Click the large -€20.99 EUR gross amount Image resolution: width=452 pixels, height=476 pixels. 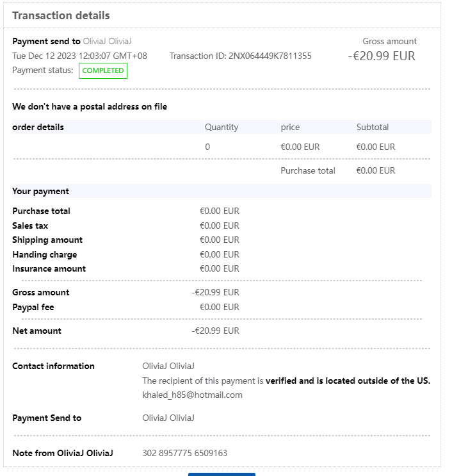(382, 56)
